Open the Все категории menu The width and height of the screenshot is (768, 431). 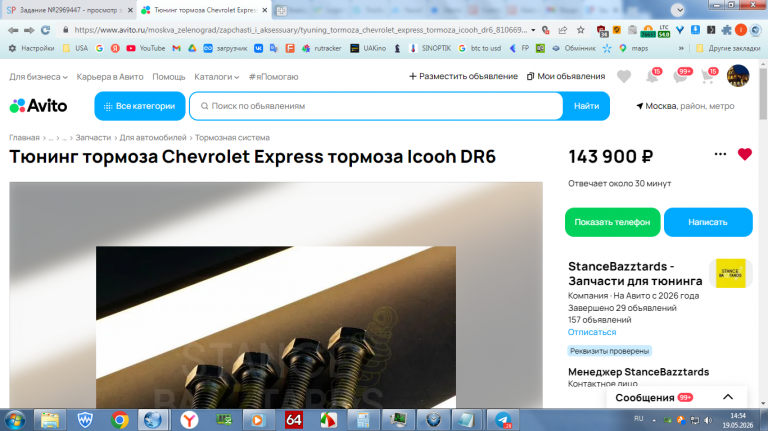click(x=140, y=106)
